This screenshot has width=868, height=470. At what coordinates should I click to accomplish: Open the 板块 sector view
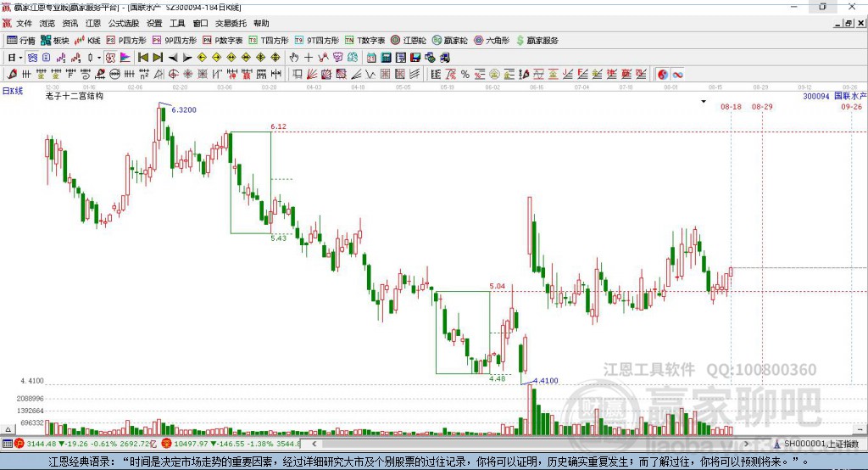[x=55, y=41]
